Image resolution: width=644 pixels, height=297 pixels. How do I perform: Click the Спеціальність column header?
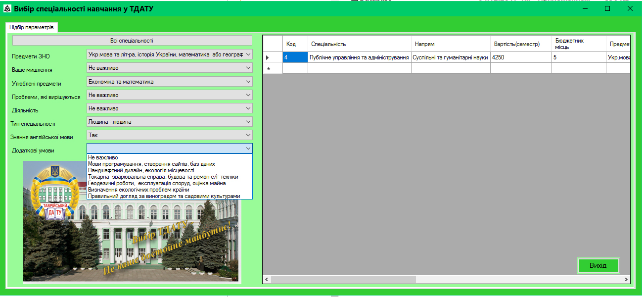click(x=360, y=44)
